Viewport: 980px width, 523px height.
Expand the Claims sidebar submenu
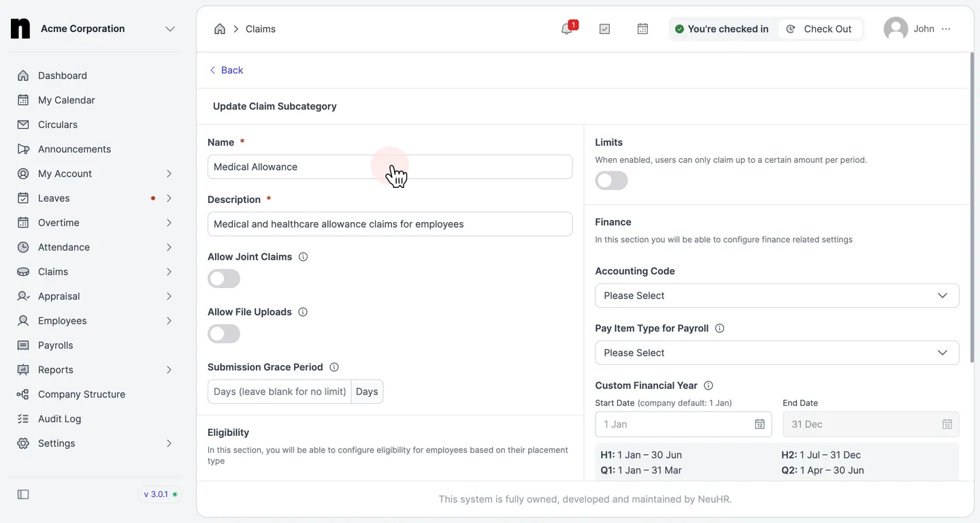[169, 272]
